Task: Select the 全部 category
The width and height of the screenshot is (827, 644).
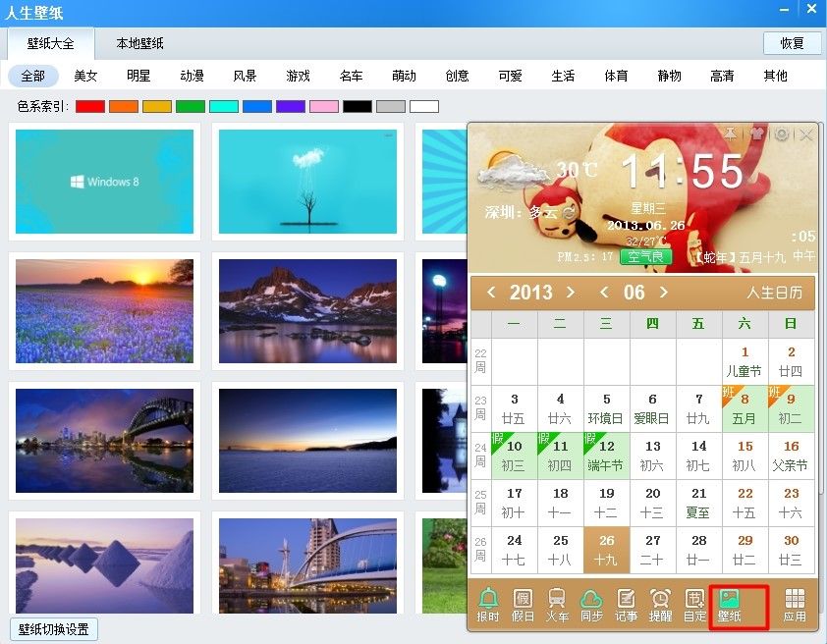Action: click(32, 76)
